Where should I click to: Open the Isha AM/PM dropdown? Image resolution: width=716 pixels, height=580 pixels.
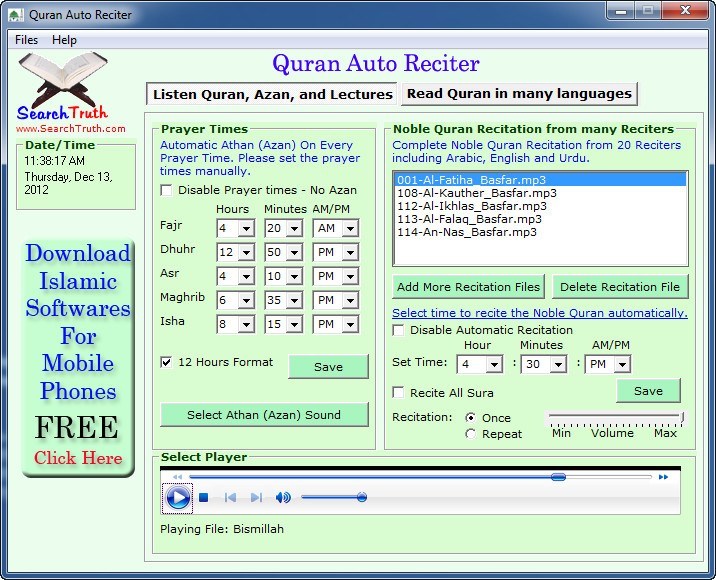click(350, 324)
